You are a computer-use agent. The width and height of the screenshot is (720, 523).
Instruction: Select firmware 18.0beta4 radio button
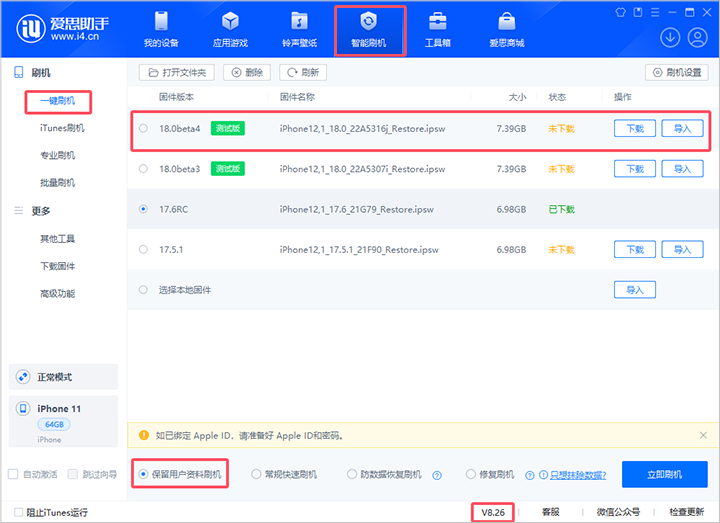click(x=144, y=128)
